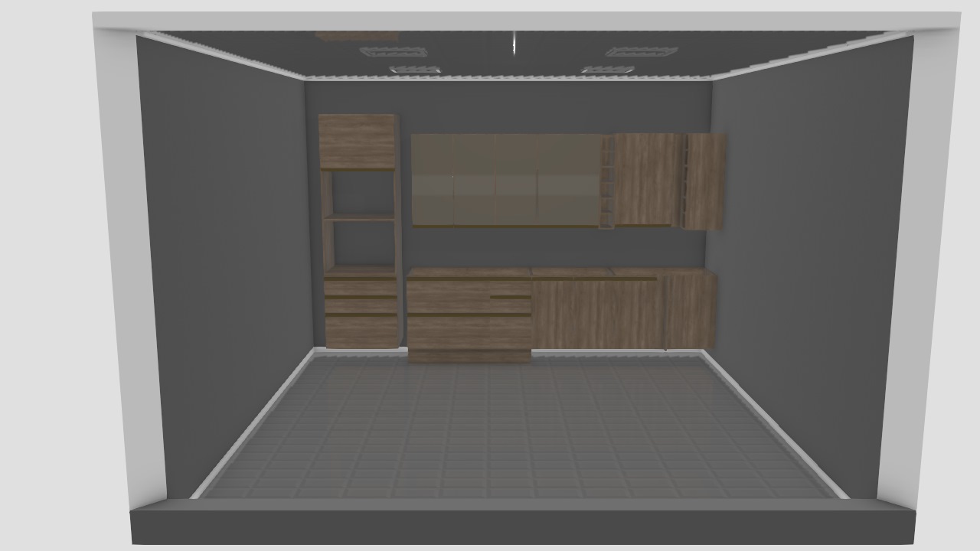Select the wide base cabinet with doors
The width and height of the screenshot is (980, 551).
click(597, 308)
